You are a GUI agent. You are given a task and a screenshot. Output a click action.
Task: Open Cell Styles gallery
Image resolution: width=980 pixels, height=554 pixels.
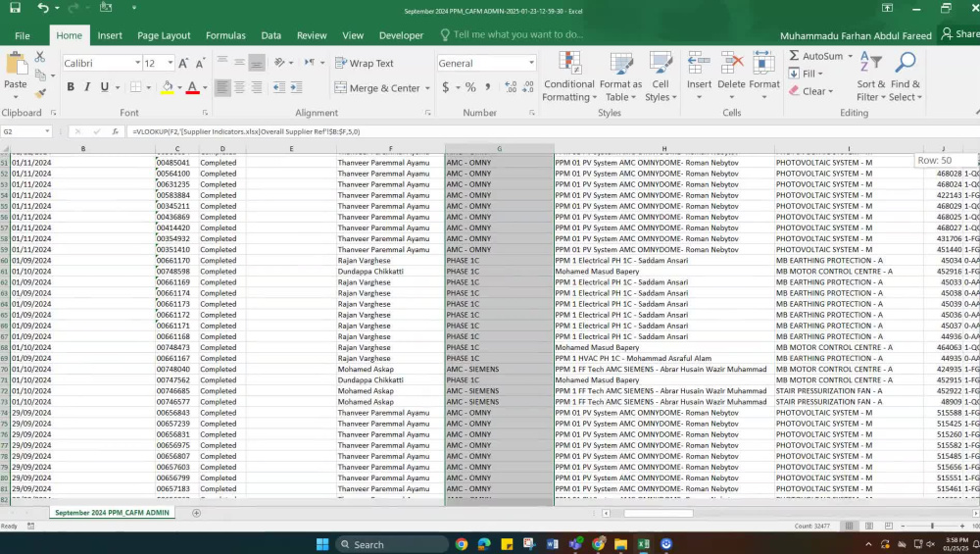pyautogui.click(x=661, y=76)
